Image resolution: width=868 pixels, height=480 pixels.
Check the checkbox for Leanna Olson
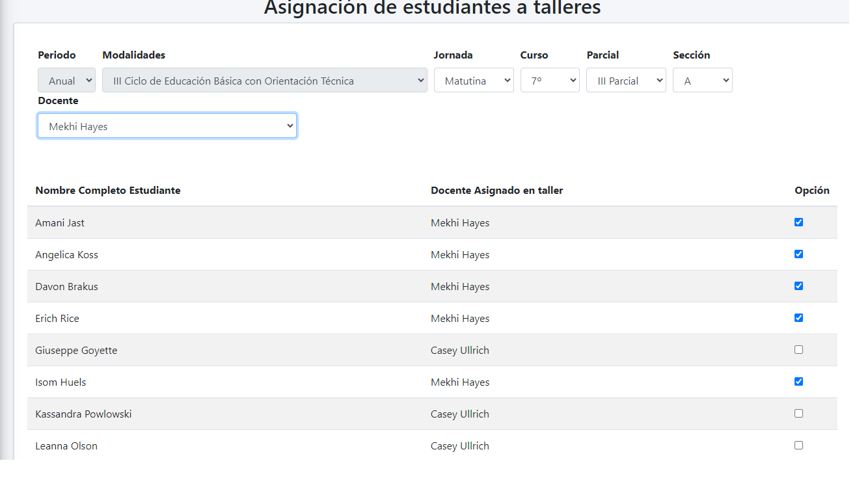click(798, 446)
